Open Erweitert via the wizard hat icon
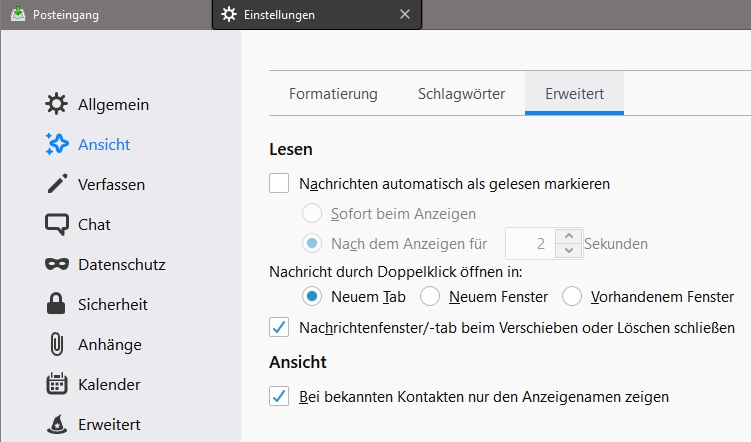 [57, 424]
